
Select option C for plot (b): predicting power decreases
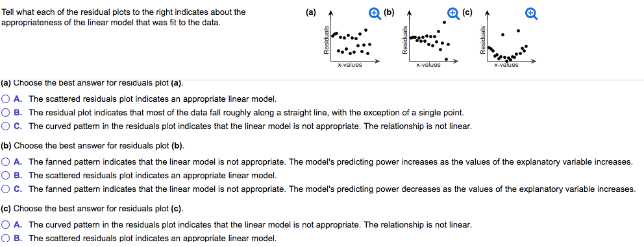click(5, 189)
